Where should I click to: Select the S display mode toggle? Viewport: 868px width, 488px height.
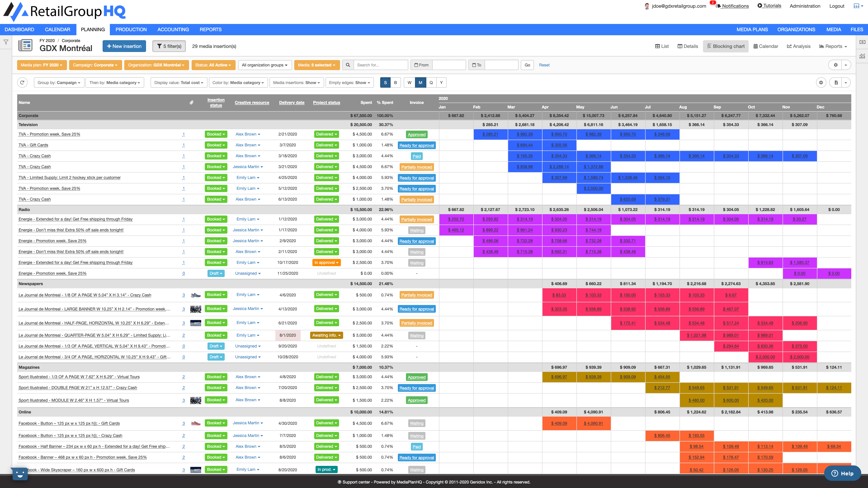(x=385, y=82)
